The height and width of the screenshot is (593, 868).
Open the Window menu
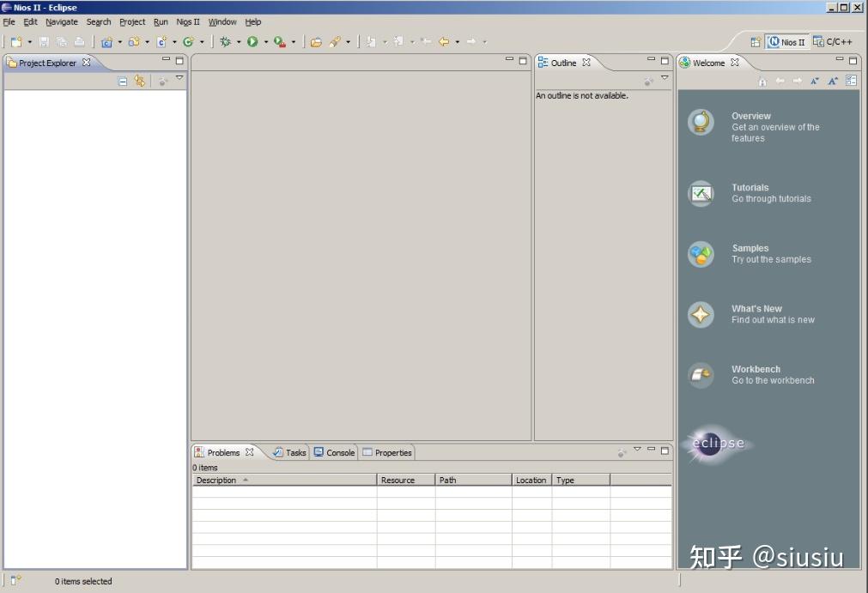(222, 22)
